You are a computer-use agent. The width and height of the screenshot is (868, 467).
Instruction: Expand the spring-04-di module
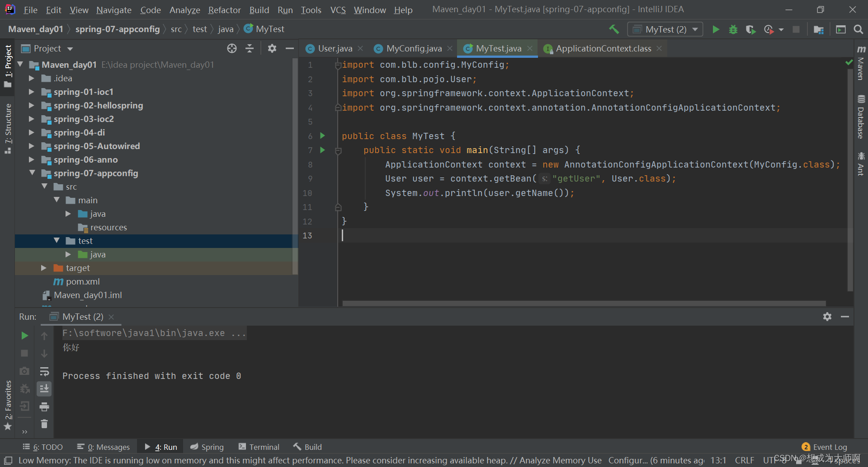31,132
